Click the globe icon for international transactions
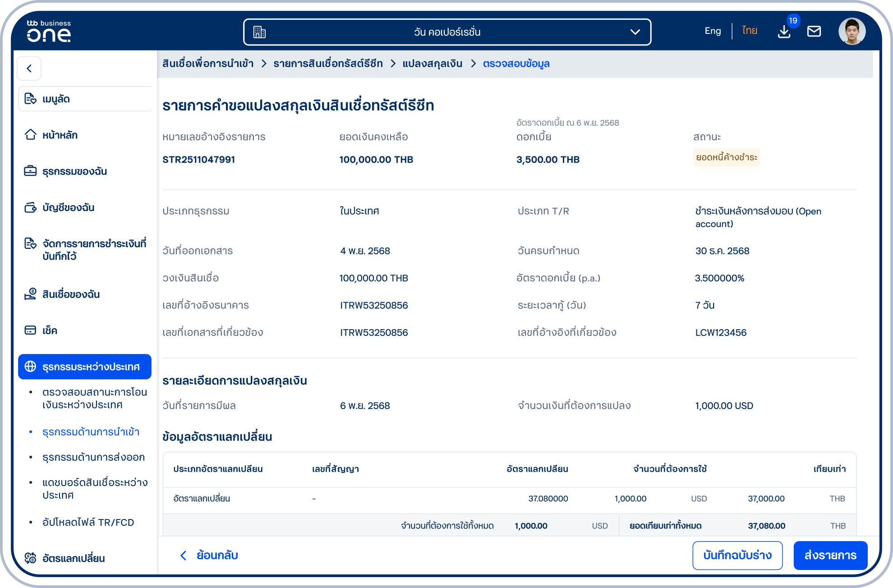893x588 pixels. 30,367
